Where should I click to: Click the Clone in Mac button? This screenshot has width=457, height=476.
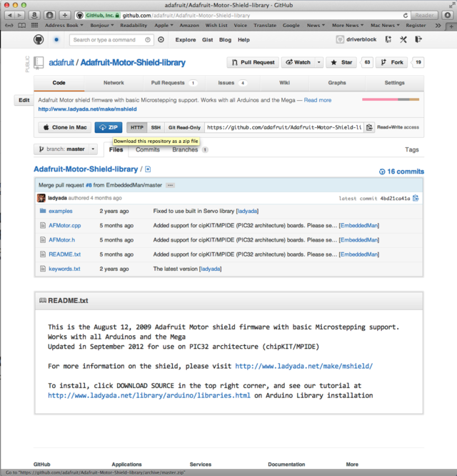(x=65, y=127)
